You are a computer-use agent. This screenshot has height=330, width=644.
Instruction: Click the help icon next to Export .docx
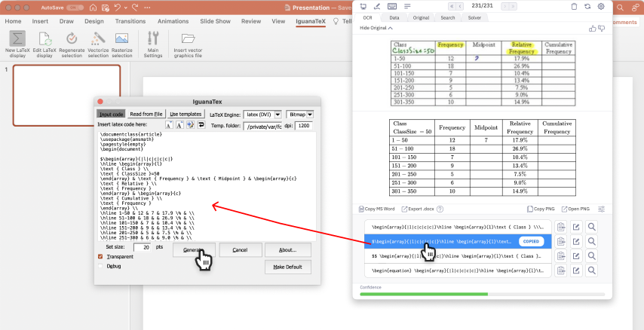pos(440,209)
